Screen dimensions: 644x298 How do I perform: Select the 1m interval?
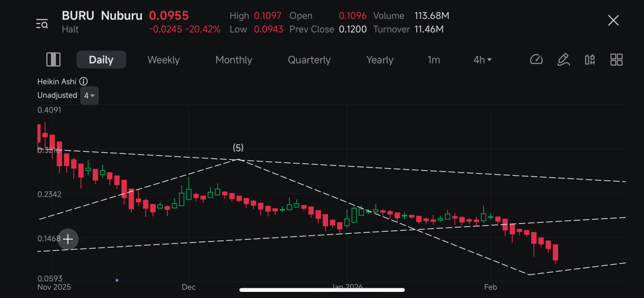(433, 60)
